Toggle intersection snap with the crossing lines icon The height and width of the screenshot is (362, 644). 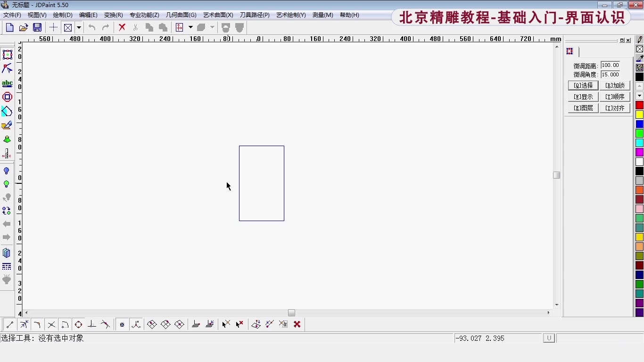[x=51, y=324]
